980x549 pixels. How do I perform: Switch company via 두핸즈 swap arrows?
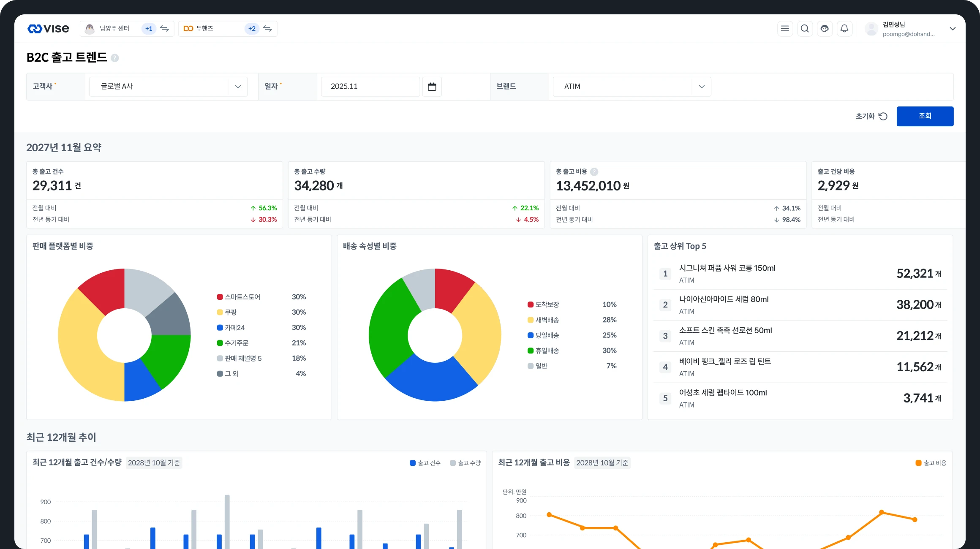click(x=268, y=29)
